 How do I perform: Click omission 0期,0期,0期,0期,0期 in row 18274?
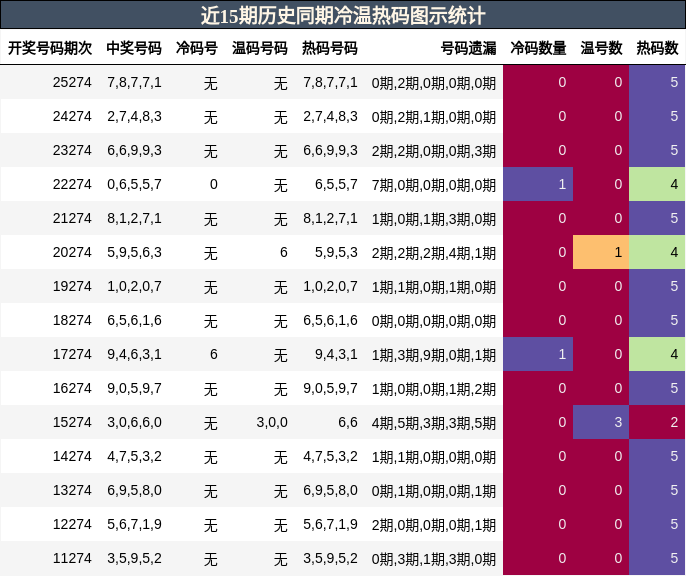(434, 321)
